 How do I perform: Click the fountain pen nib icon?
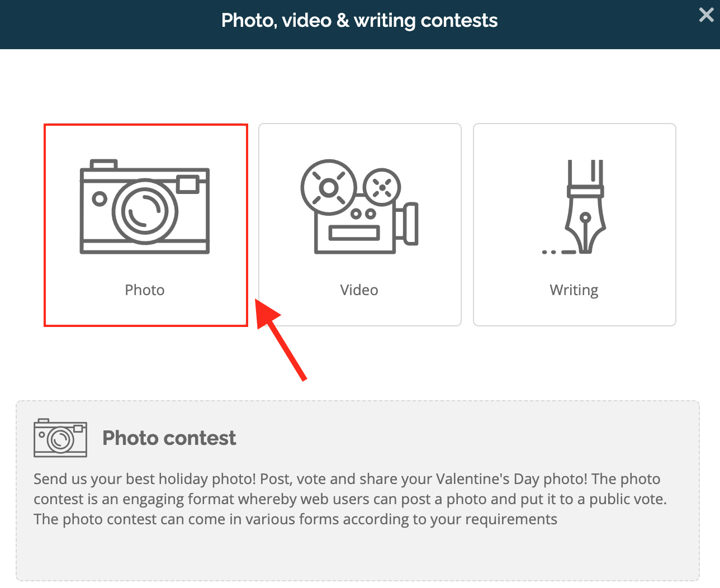(575, 207)
